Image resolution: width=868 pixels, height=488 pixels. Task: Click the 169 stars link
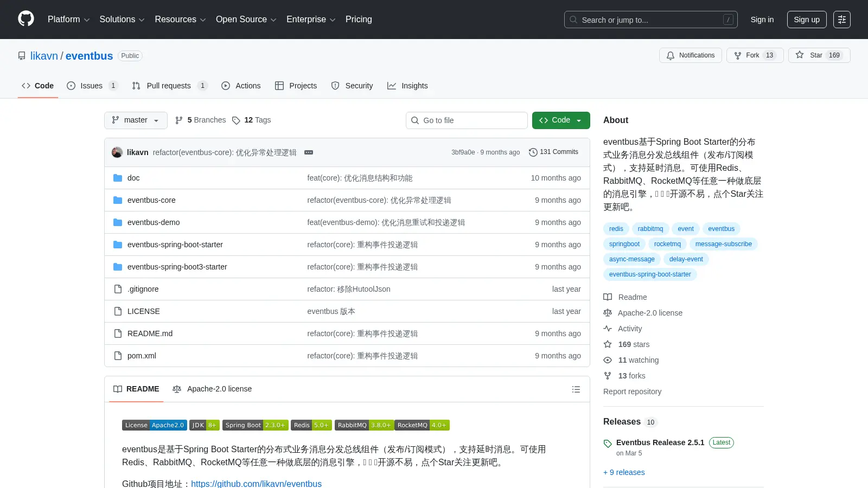[x=627, y=344]
